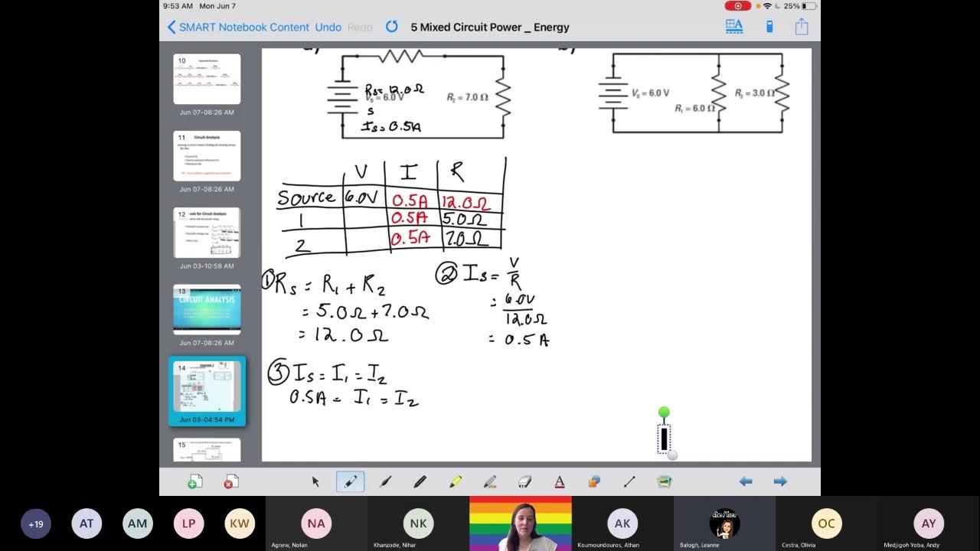
Task: Click participant tile Cestra, Olivia
Action: click(x=827, y=523)
